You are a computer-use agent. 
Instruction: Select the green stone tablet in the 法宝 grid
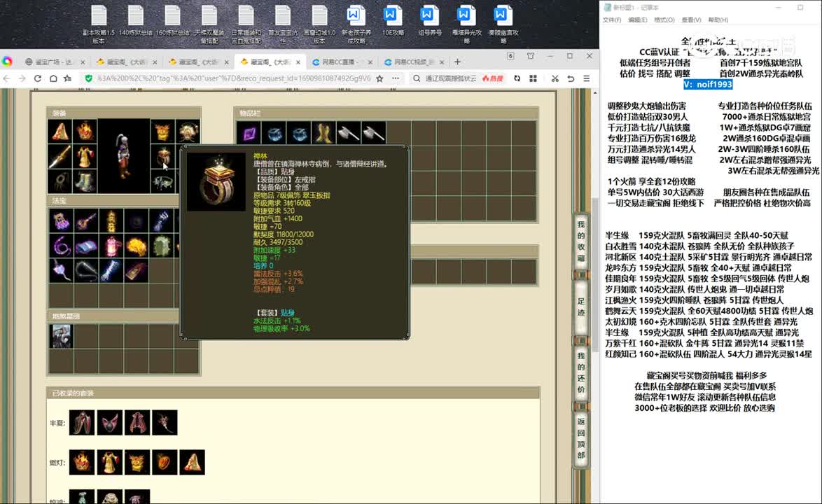coord(162,246)
